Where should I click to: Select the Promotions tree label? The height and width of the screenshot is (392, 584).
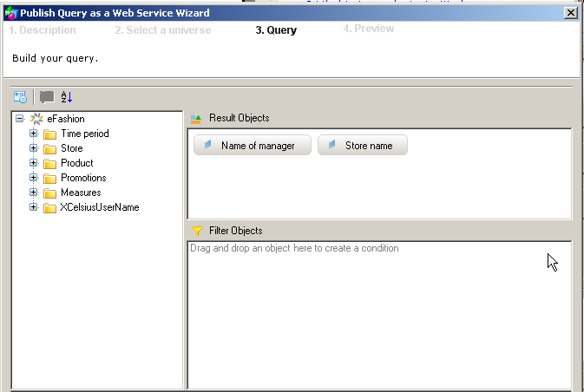(83, 178)
